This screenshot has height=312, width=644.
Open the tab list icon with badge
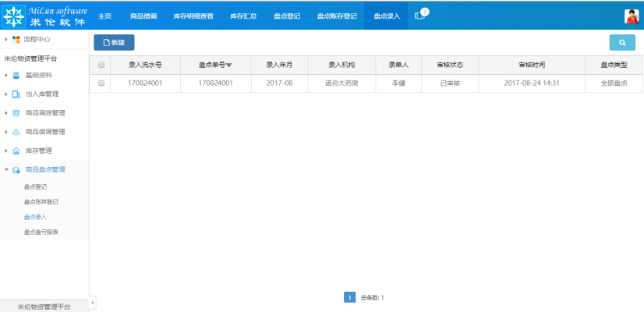point(420,16)
